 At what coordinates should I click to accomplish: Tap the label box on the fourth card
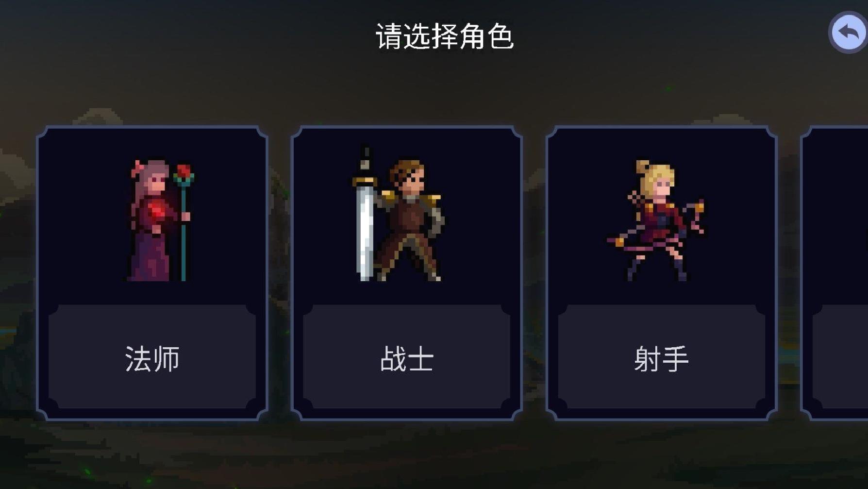pos(840,357)
